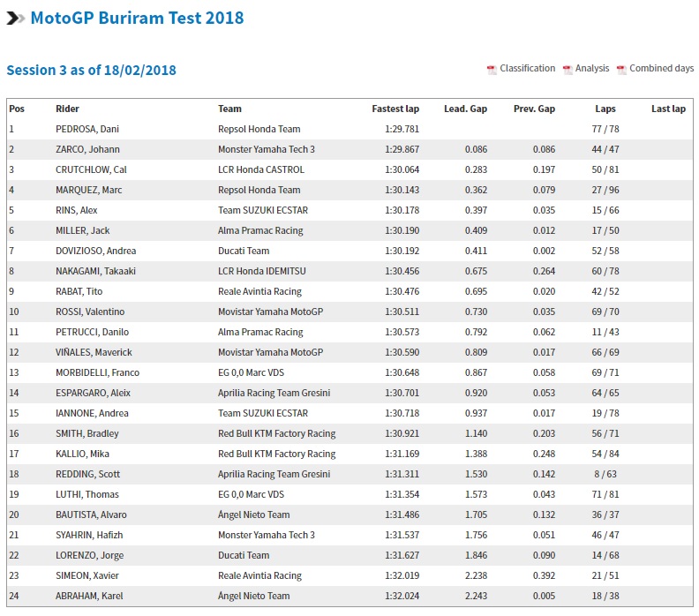
Task: Click lead gap value 0.411
Action: click(476, 251)
